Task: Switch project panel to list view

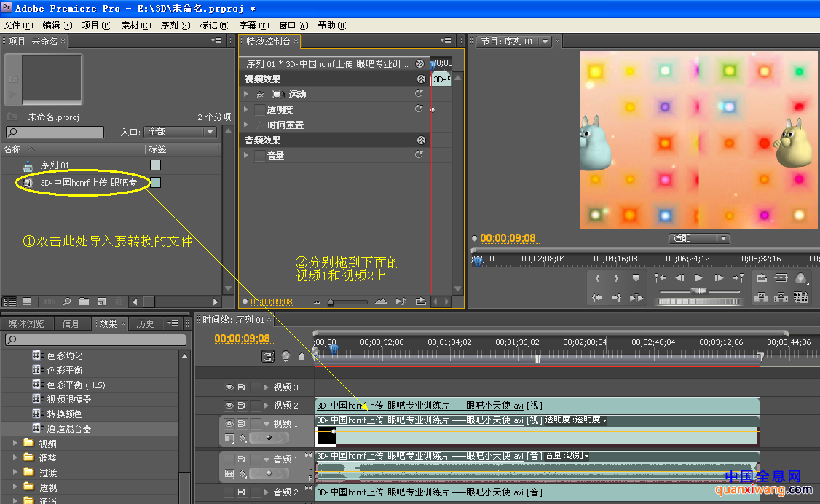Action: click(10, 302)
